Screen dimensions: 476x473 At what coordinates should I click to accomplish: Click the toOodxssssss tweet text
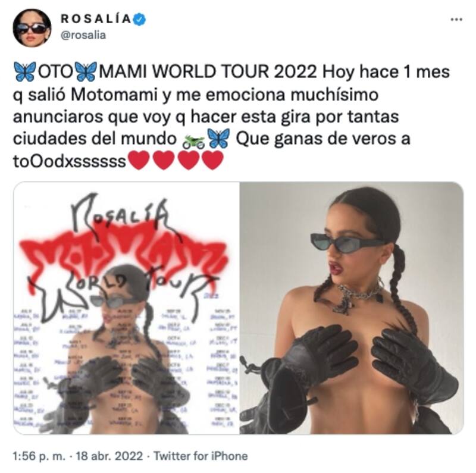(x=70, y=161)
